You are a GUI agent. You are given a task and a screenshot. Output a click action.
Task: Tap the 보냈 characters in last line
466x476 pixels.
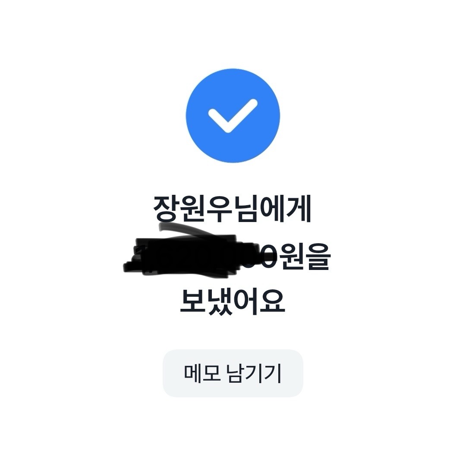point(206,301)
